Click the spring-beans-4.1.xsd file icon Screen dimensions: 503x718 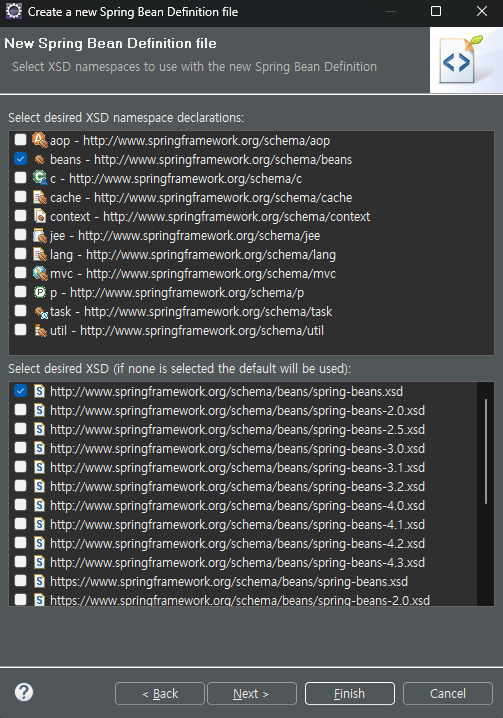[x=40, y=524]
